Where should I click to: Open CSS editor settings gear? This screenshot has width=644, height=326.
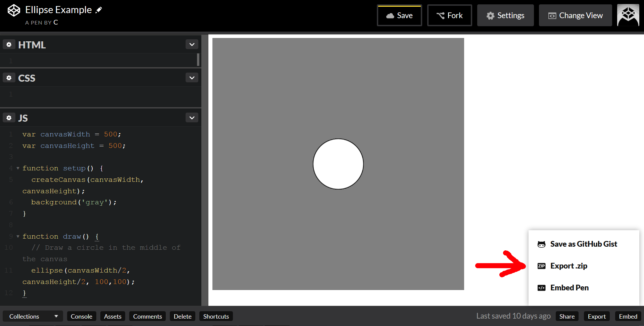pyautogui.click(x=9, y=78)
